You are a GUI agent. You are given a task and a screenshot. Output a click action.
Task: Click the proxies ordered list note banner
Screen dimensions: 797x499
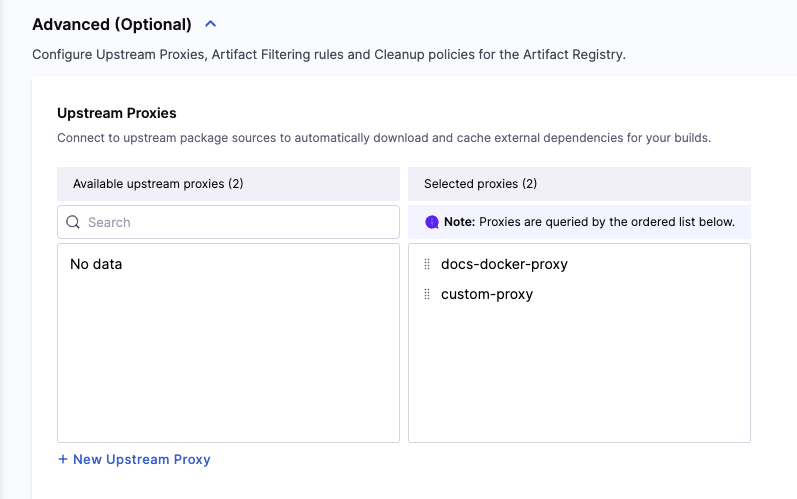tap(588, 222)
